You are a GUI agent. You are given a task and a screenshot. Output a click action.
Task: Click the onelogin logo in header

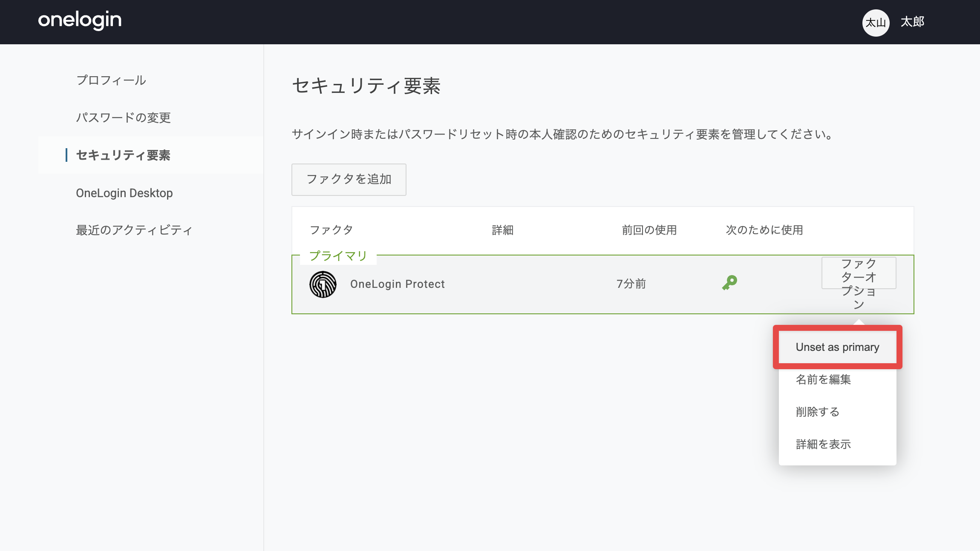[x=80, y=20]
